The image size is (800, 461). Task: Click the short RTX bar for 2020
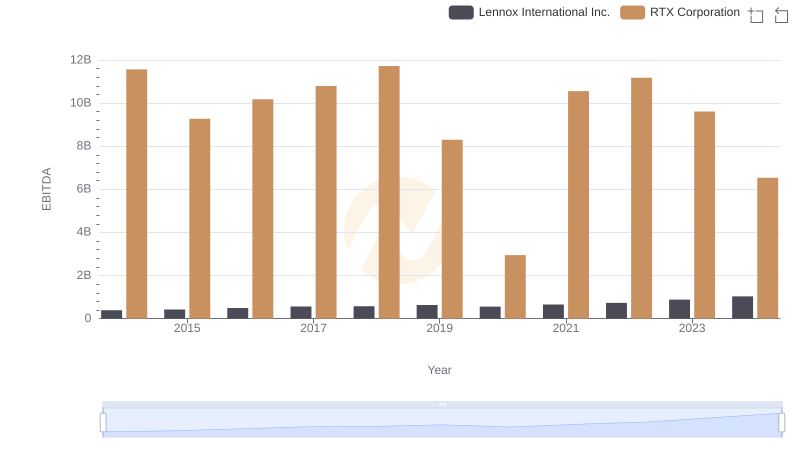point(515,287)
